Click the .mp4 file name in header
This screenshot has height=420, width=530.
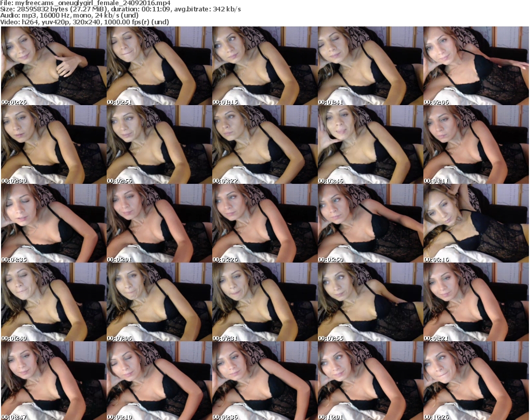tap(93, 3)
